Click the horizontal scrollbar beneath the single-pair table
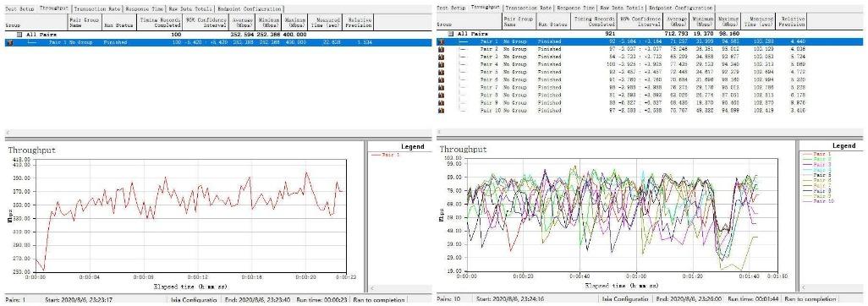868x306 pixels. pos(216,133)
